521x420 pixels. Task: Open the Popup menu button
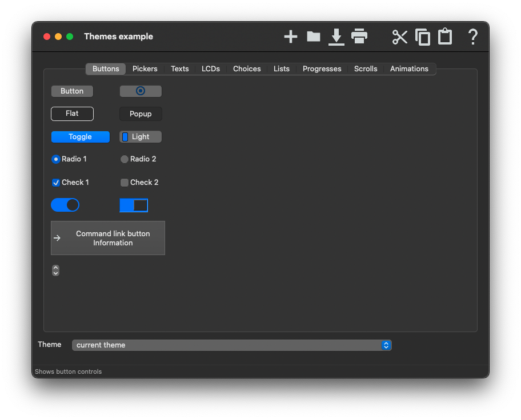point(141,114)
